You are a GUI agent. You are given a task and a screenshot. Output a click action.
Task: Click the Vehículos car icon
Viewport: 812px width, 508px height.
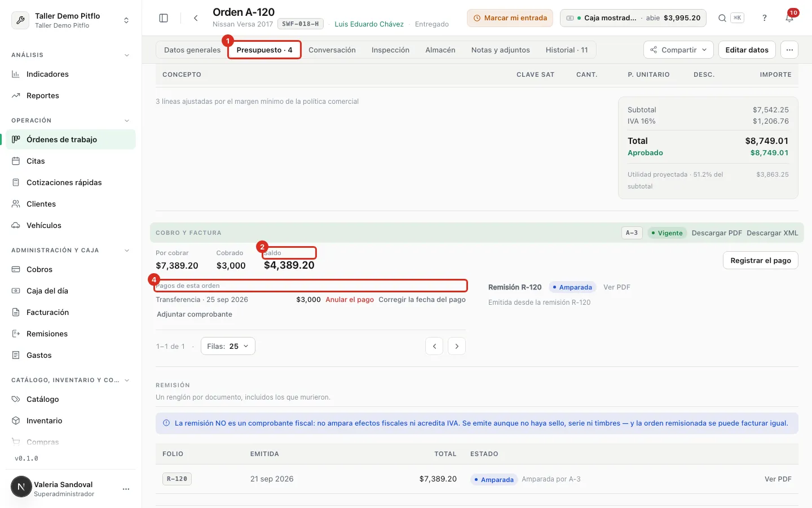(x=16, y=226)
